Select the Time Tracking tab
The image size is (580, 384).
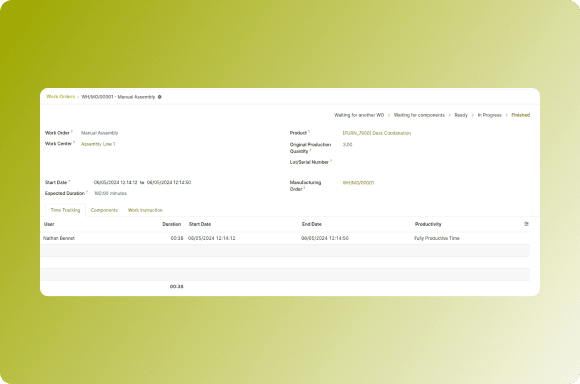coord(65,210)
